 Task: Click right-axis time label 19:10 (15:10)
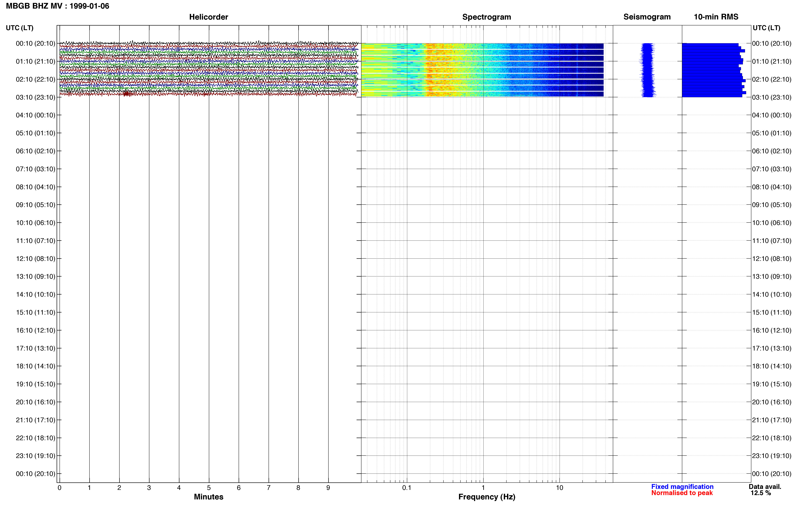click(x=772, y=384)
